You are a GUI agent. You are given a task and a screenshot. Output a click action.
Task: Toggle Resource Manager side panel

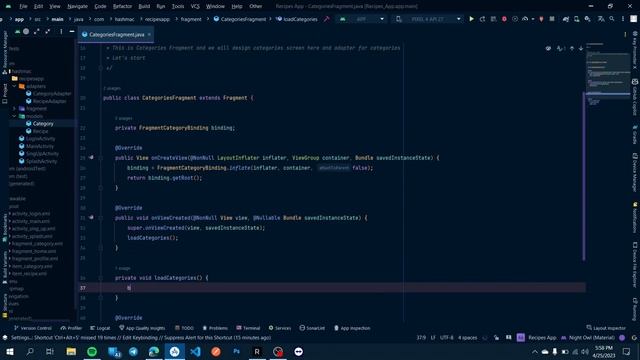click(5, 52)
